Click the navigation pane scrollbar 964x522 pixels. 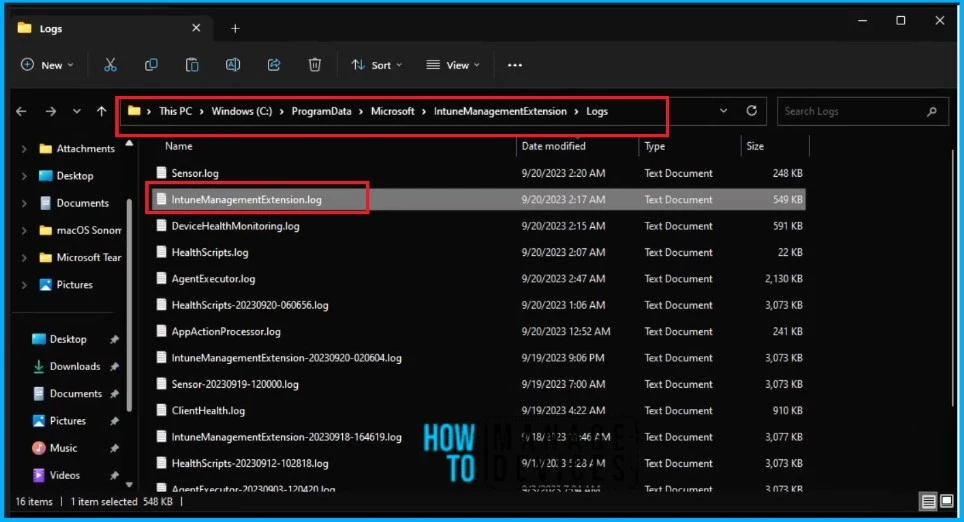point(129,304)
